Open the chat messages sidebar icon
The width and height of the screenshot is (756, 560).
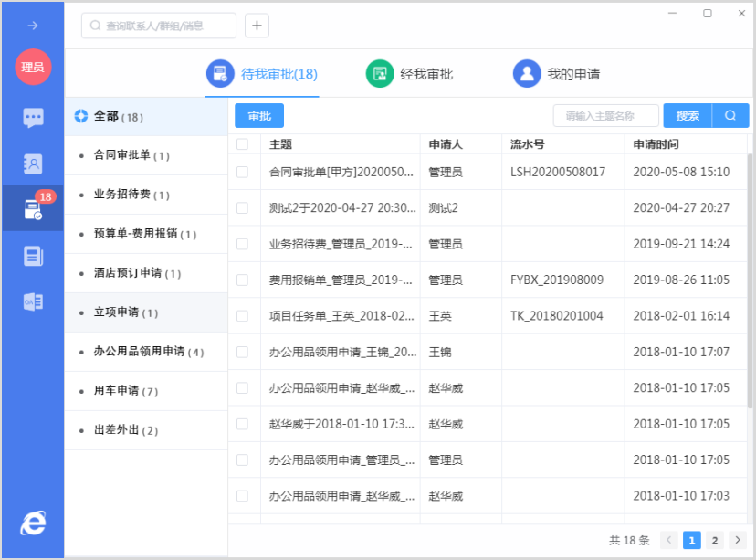point(33,118)
